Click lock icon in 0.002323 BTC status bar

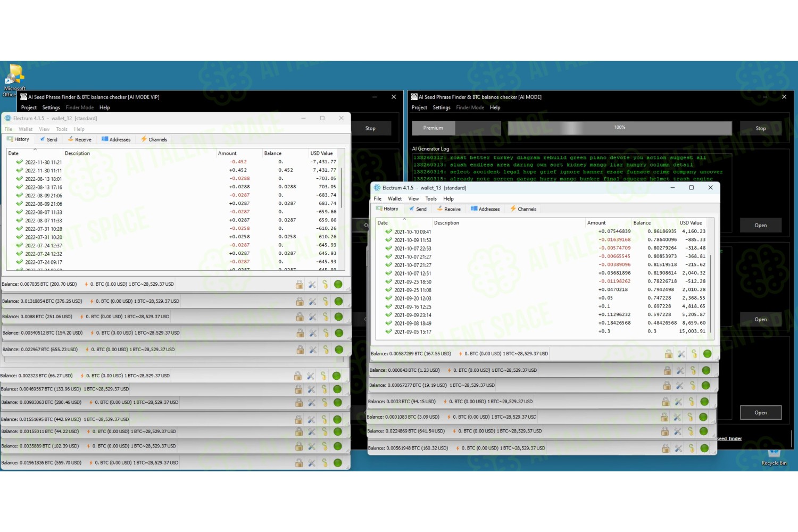[298, 376]
